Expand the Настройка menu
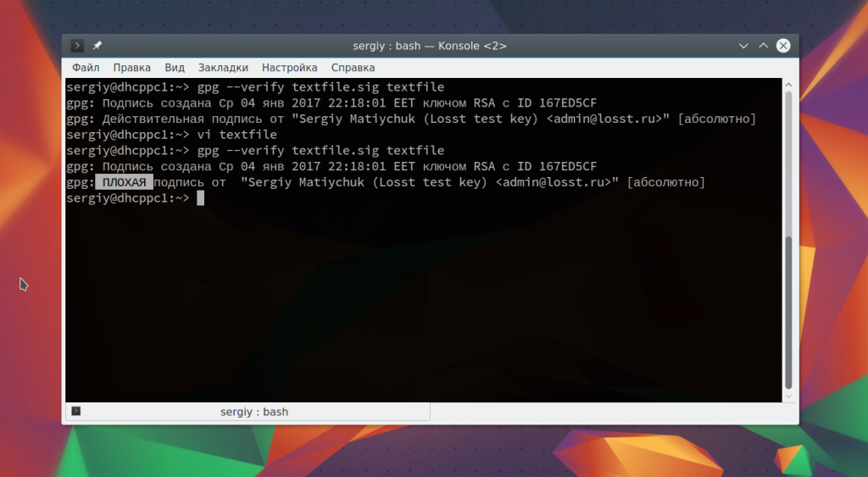The image size is (868, 477). pyautogui.click(x=289, y=68)
